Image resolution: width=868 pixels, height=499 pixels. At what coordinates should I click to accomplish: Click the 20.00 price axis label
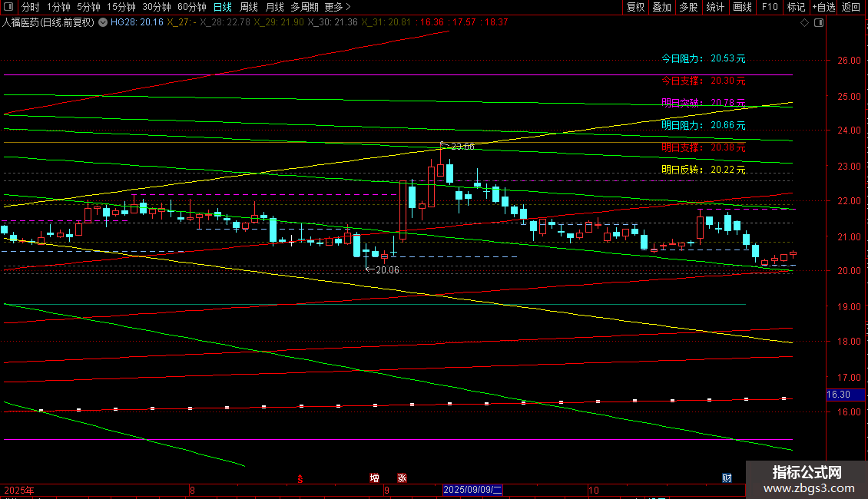(849, 270)
